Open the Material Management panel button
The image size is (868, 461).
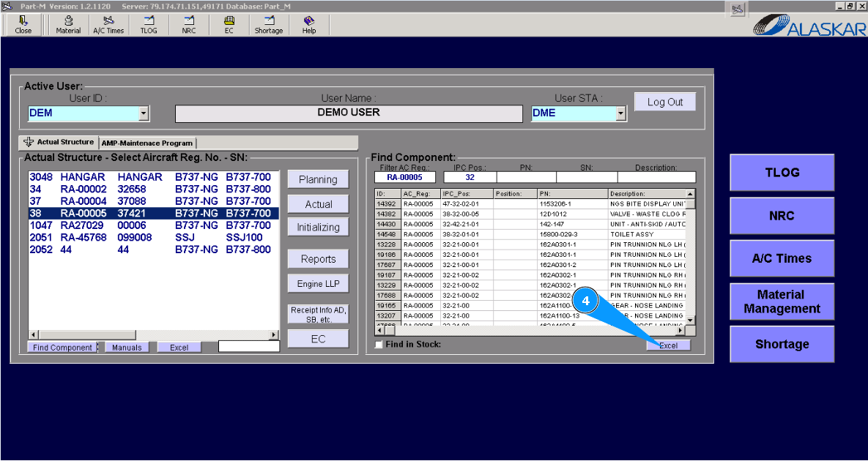pyautogui.click(x=781, y=301)
